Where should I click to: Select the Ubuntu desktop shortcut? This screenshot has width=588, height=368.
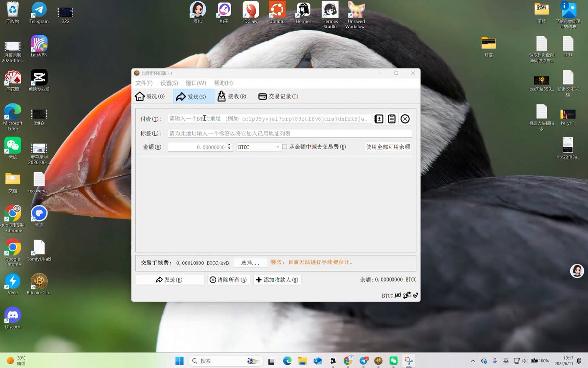tap(277, 13)
